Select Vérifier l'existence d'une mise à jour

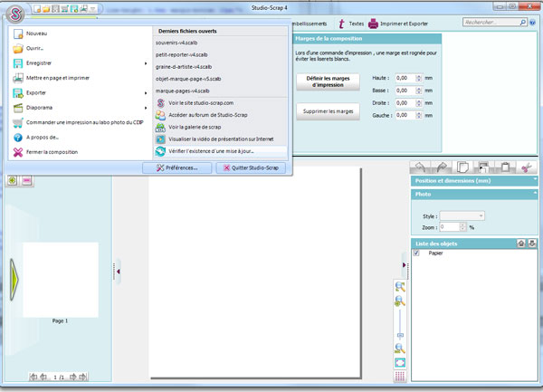click(220, 151)
